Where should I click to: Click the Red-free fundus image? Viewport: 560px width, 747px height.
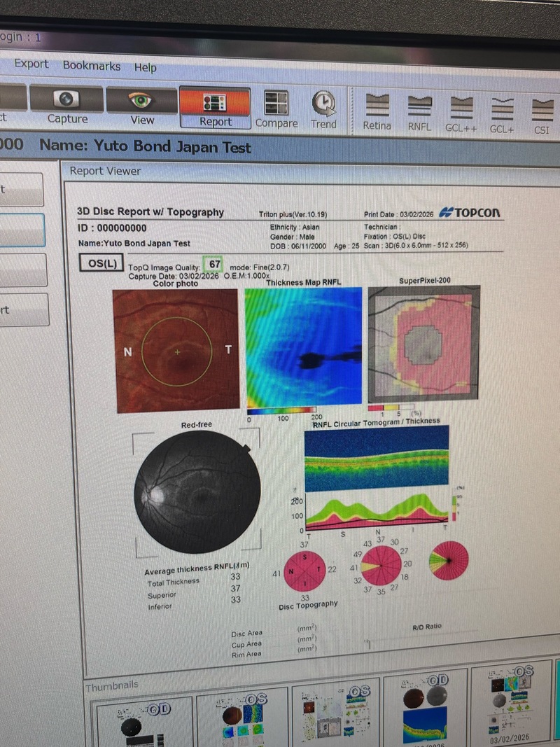[x=197, y=491]
